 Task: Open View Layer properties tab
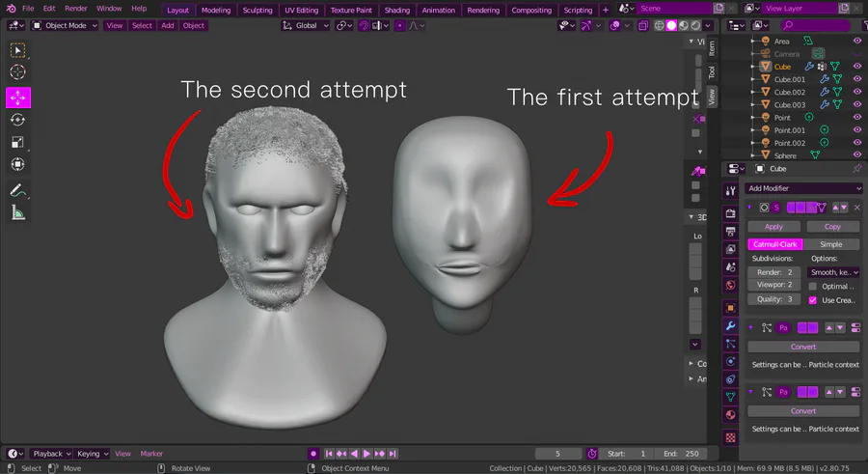[x=731, y=249]
